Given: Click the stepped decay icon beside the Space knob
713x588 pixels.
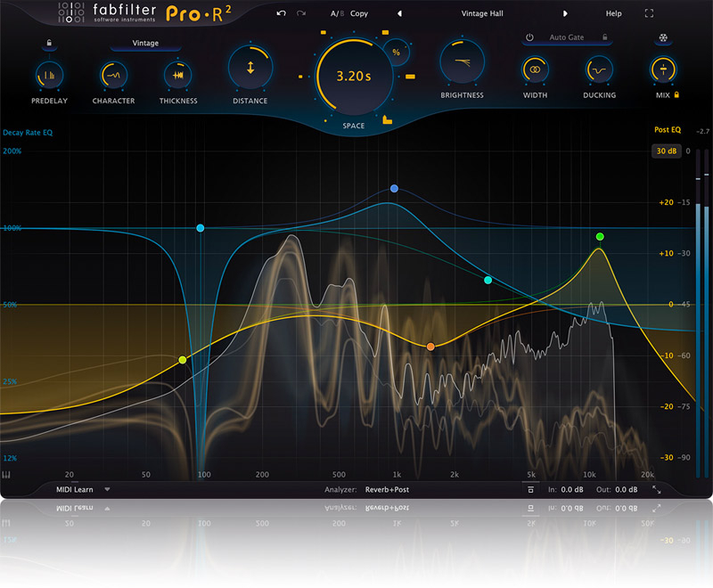Looking at the screenshot, I should (x=387, y=119).
